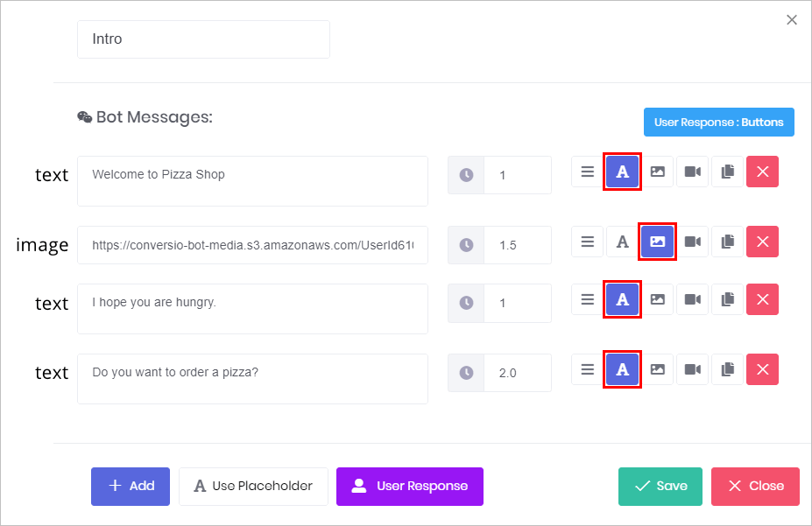Viewport: 812px width, 526px height.
Task: Click User Response : Buttons label
Action: click(719, 122)
